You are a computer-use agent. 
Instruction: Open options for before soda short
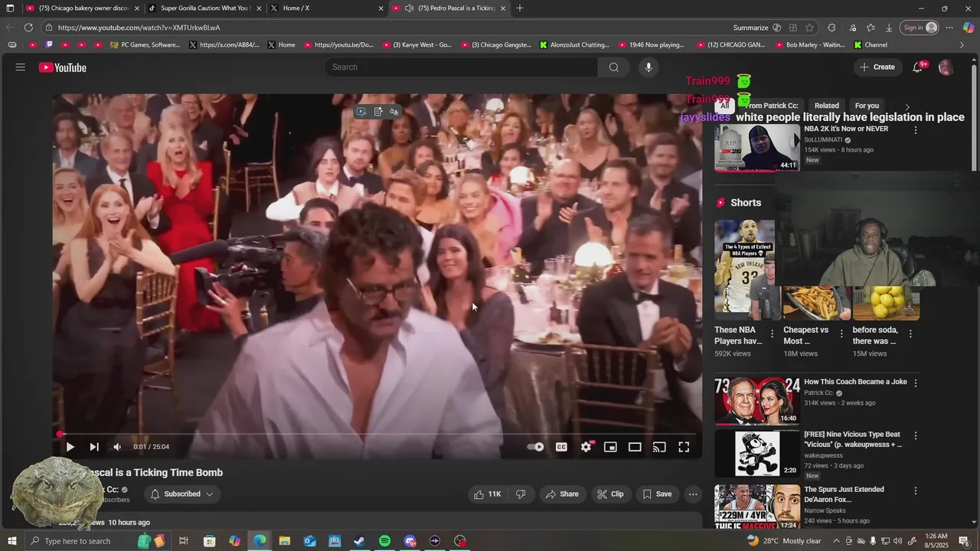coord(910,334)
